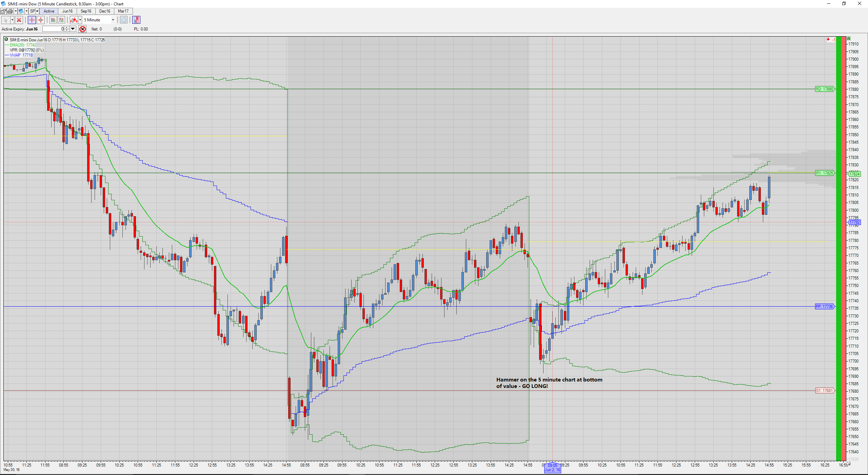Click the R1: 17825 pivot label
The image size is (868, 475).
[x=825, y=173]
